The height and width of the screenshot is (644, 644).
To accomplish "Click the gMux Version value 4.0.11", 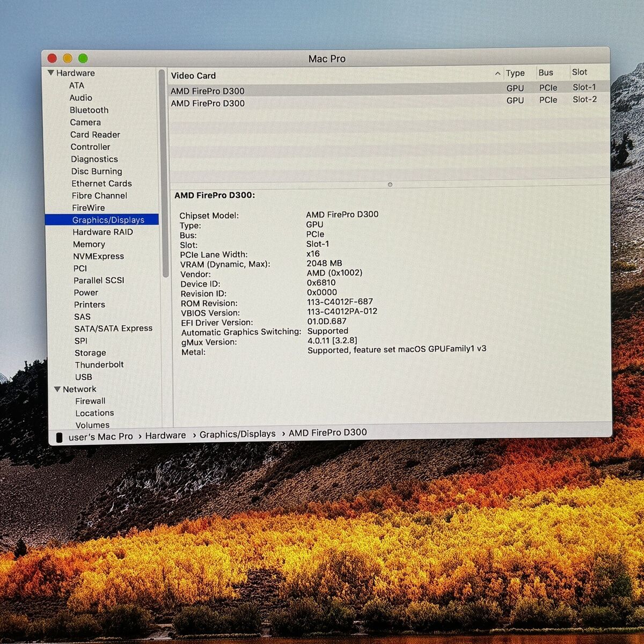I will coord(332,340).
